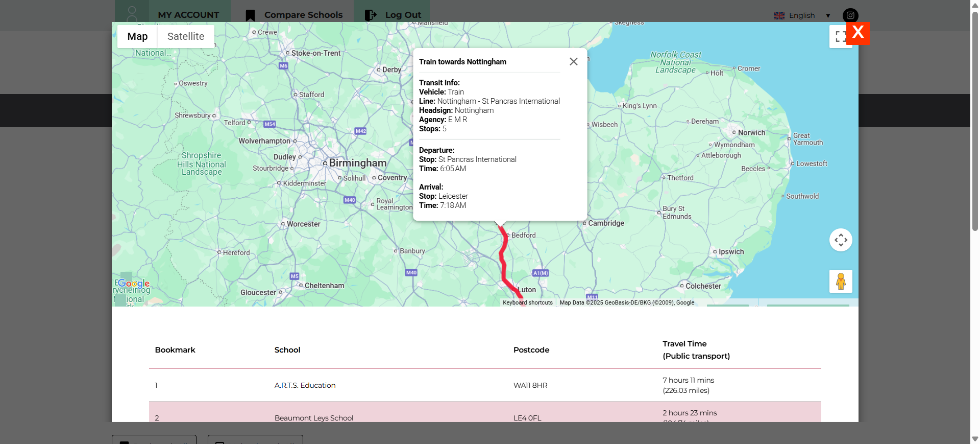Click the page vertical scrollbar
The height and width of the screenshot is (444, 980).
click(975, 121)
